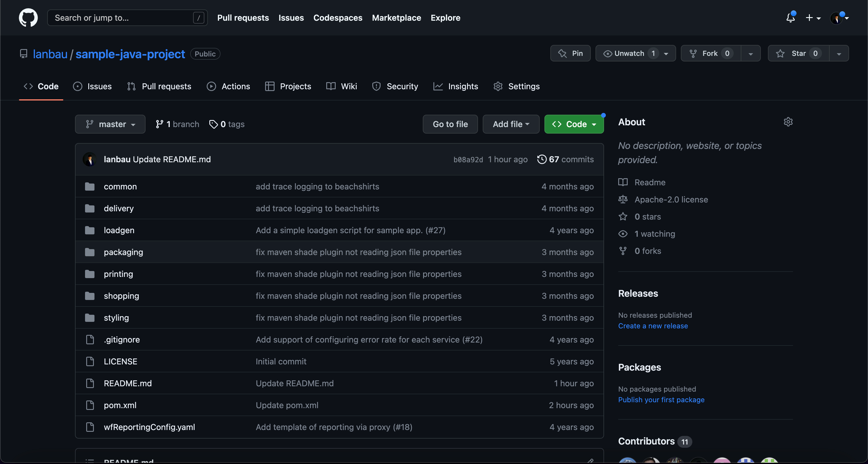Open the GitHub home logo
This screenshot has height=464, width=868.
pyautogui.click(x=28, y=17)
